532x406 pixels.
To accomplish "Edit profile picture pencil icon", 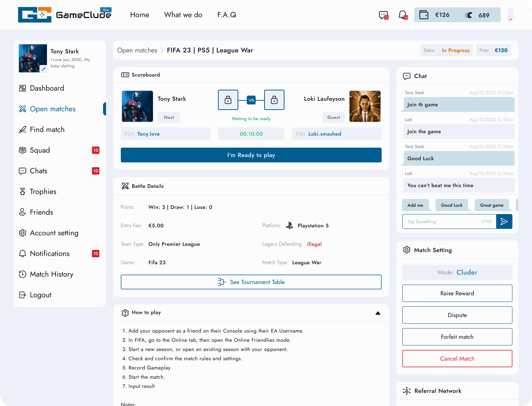I will (x=43, y=69).
